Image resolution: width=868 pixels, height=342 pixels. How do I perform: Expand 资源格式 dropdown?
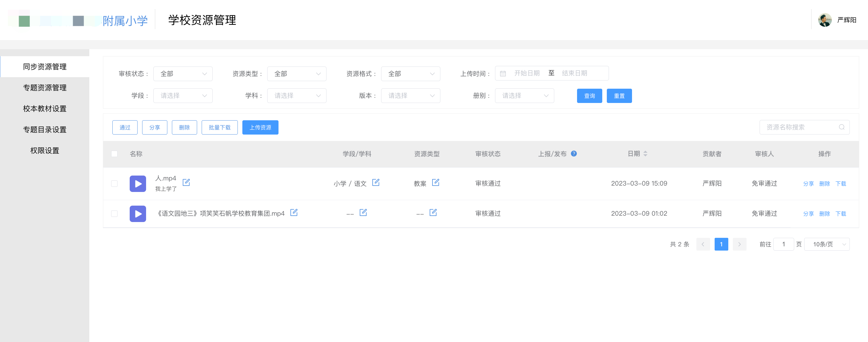pyautogui.click(x=410, y=74)
